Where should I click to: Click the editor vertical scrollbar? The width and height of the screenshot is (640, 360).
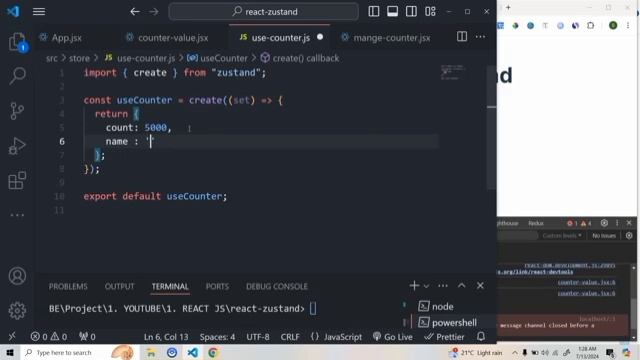[492, 127]
